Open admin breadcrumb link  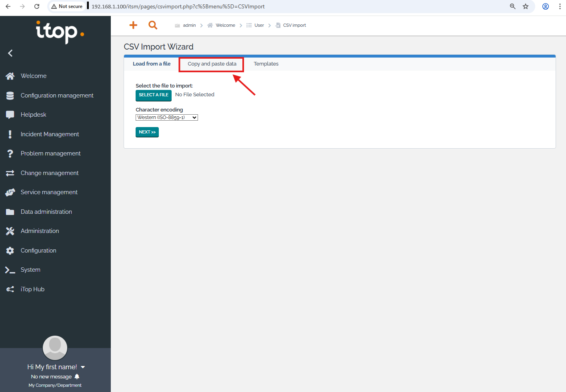[189, 25]
